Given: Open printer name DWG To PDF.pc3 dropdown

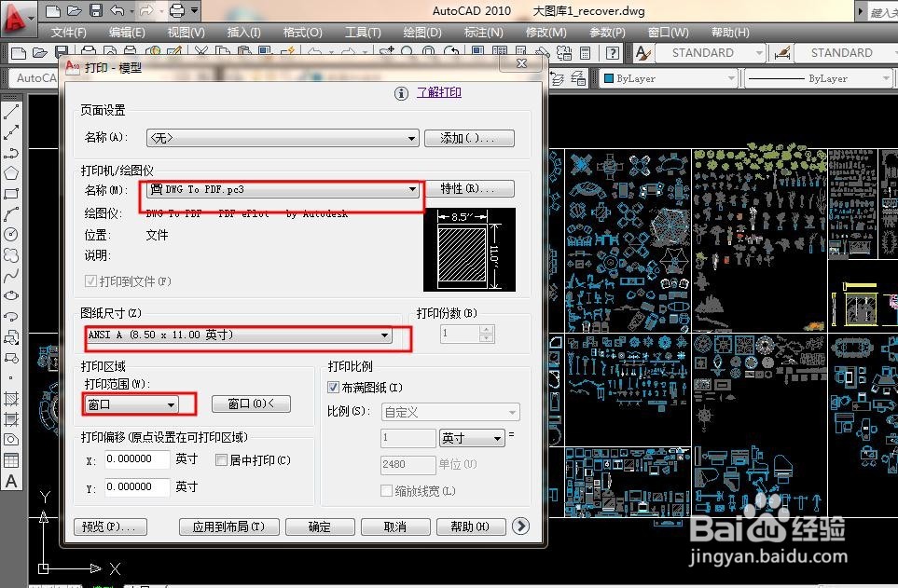Looking at the screenshot, I should point(283,189).
